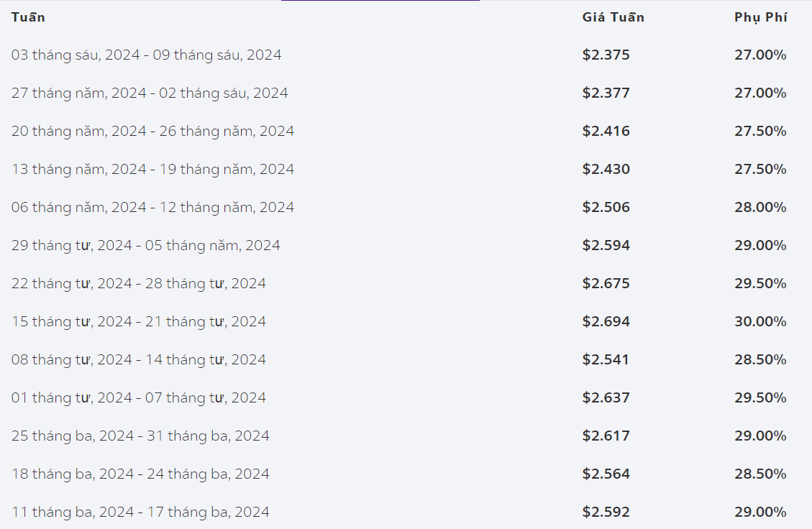Click the Phụ Phí column header
The image size is (812, 529).
761,17
